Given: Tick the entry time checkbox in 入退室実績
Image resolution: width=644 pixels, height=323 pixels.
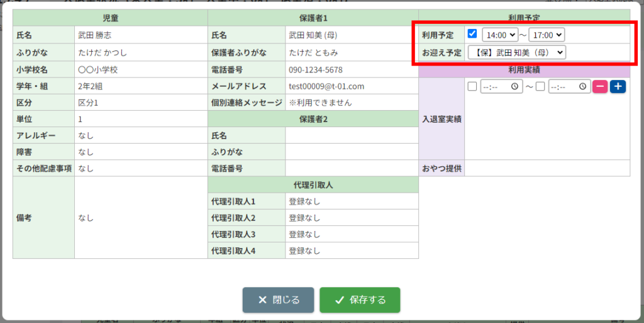Looking at the screenshot, I should [x=472, y=87].
